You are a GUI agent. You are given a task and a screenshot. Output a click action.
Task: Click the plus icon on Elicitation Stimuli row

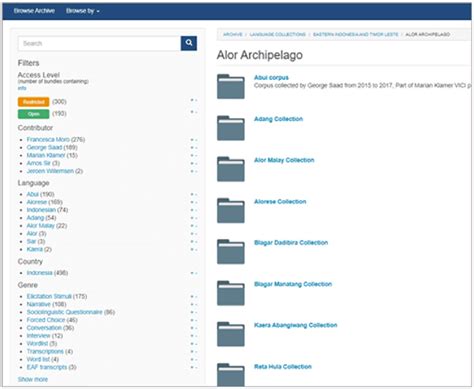(x=192, y=297)
